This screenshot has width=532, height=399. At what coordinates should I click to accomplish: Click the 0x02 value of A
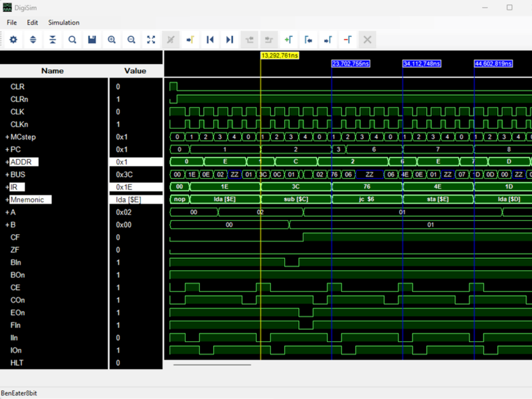(124, 212)
